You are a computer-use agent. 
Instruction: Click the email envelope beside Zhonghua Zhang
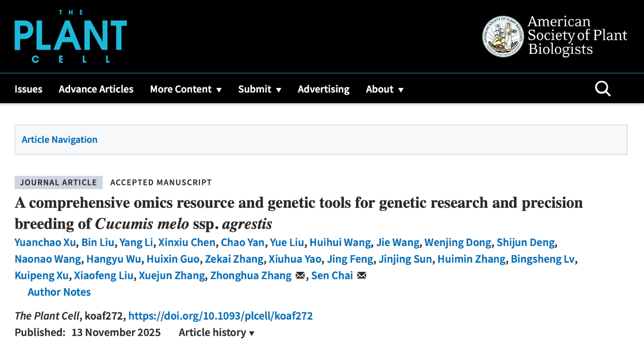pos(300,275)
